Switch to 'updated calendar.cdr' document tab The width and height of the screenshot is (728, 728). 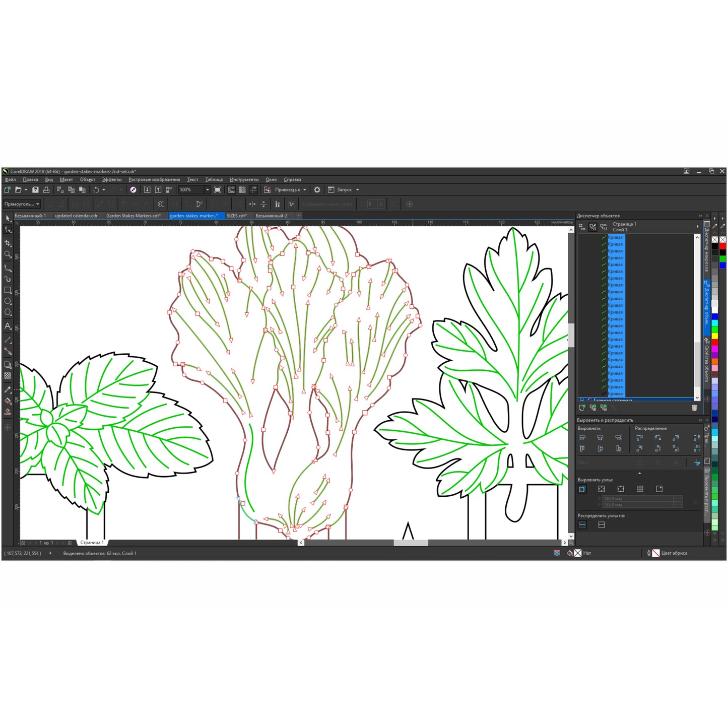pos(76,216)
